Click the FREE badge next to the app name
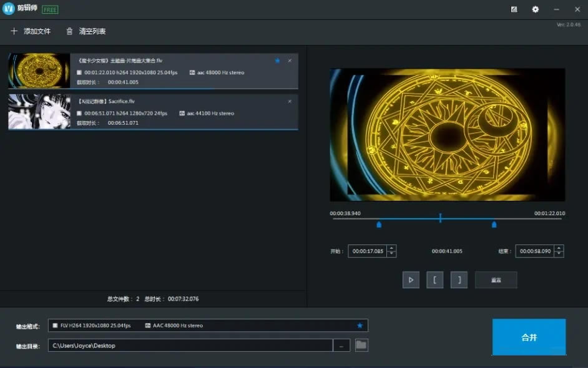The image size is (588, 368). (x=50, y=9)
